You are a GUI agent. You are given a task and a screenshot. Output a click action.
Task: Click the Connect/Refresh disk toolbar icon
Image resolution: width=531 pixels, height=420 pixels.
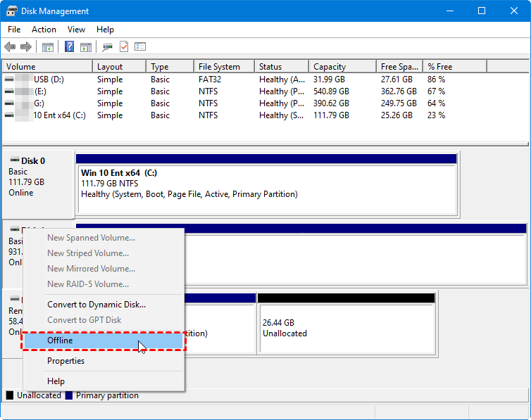(x=107, y=47)
